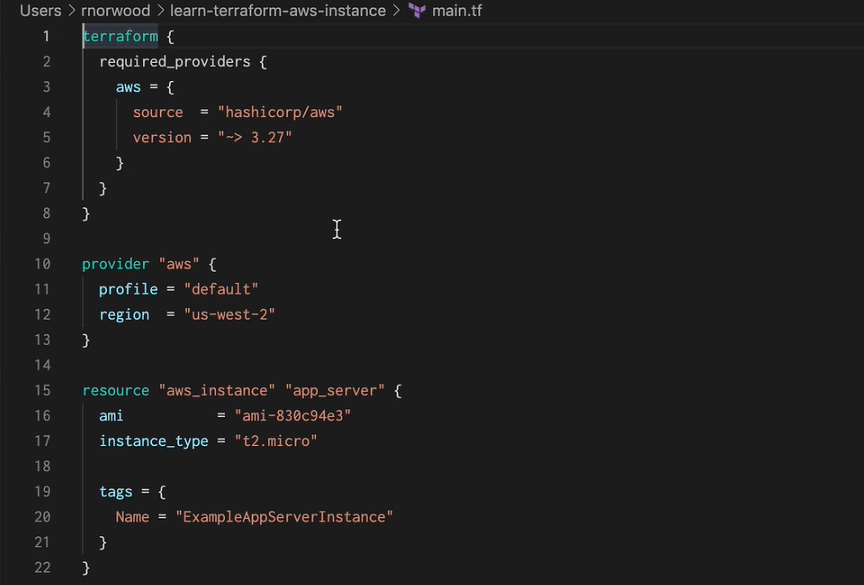The height and width of the screenshot is (585, 864).
Task: Click the required_providers block name
Action: click(175, 61)
